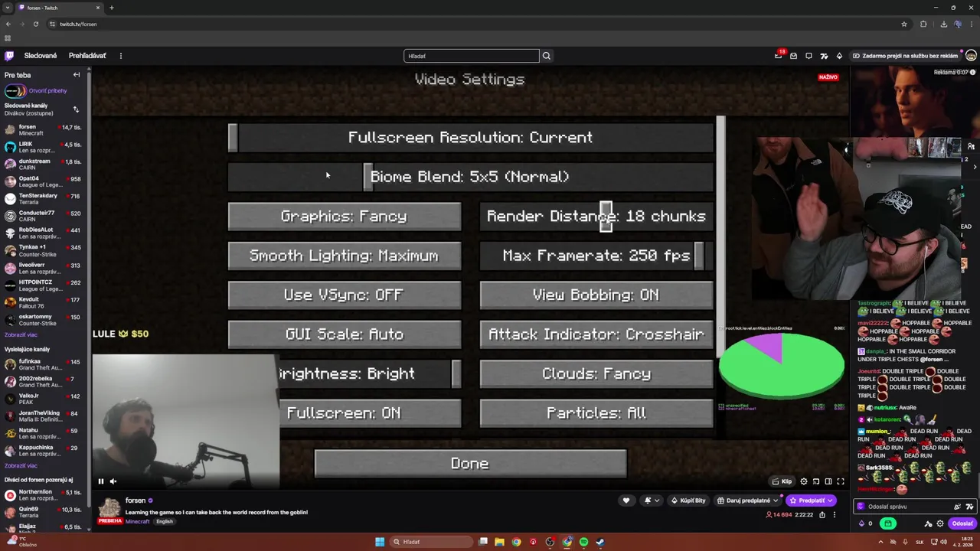The height and width of the screenshot is (551, 980).
Task: Click Otvoriť príbehy link
Action: [47, 90]
